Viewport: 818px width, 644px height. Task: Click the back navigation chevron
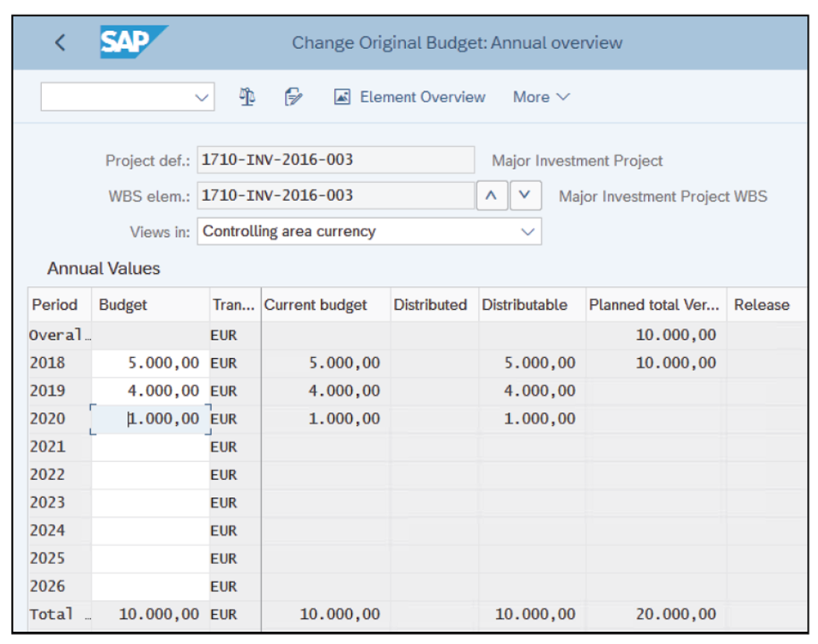[60, 41]
